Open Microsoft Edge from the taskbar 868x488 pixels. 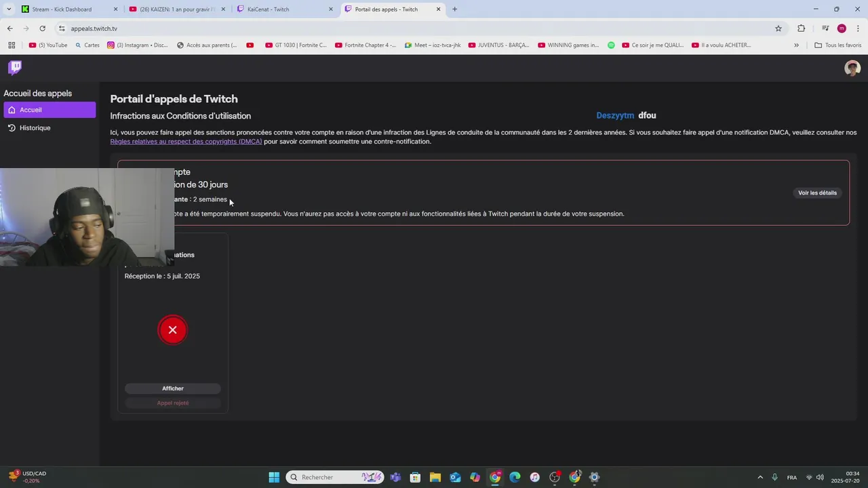[515, 477]
